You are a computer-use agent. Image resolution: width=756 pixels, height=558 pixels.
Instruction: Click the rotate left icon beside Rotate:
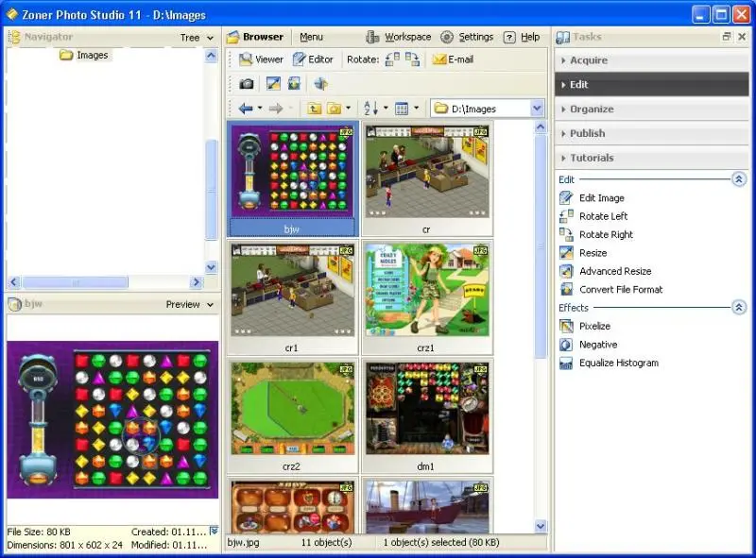tap(392, 59)
